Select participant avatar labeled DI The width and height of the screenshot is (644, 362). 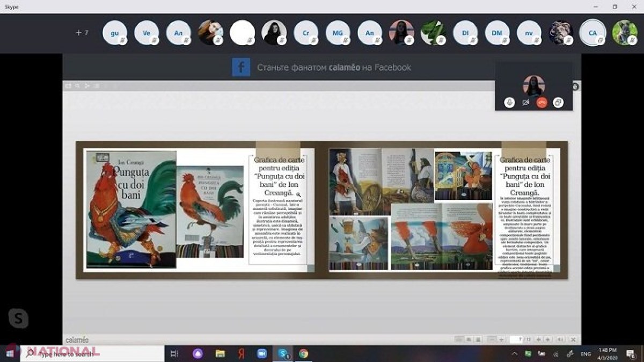click(465, 33)
